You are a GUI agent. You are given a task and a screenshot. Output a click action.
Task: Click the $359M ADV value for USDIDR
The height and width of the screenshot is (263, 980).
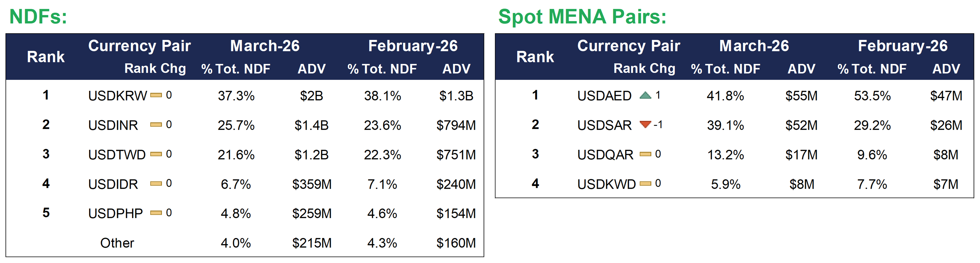[312, 184]
